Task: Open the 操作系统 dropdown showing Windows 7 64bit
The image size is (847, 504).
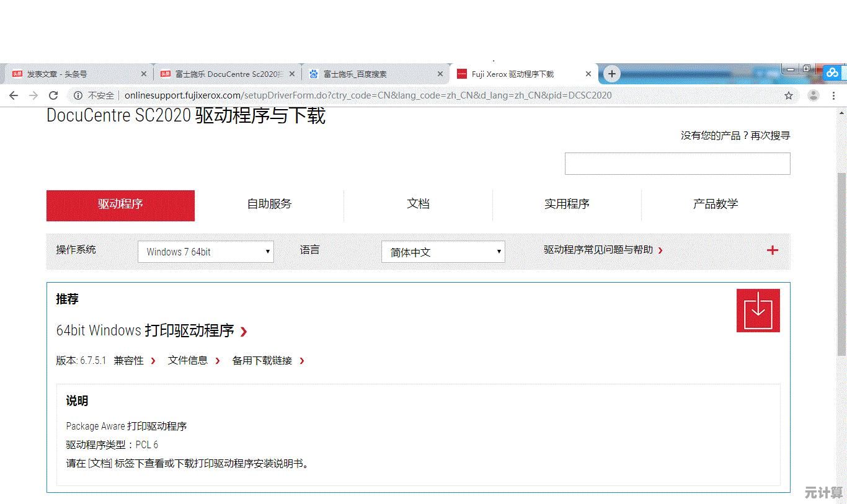Action: point(205,251)
